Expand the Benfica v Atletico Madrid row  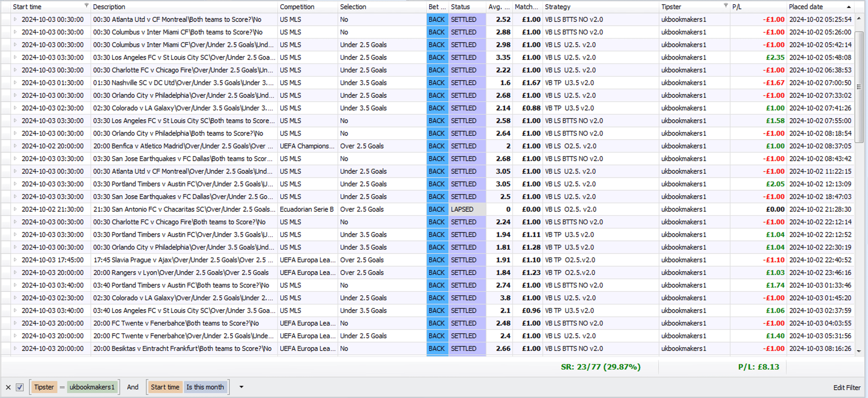pos(15,146)
